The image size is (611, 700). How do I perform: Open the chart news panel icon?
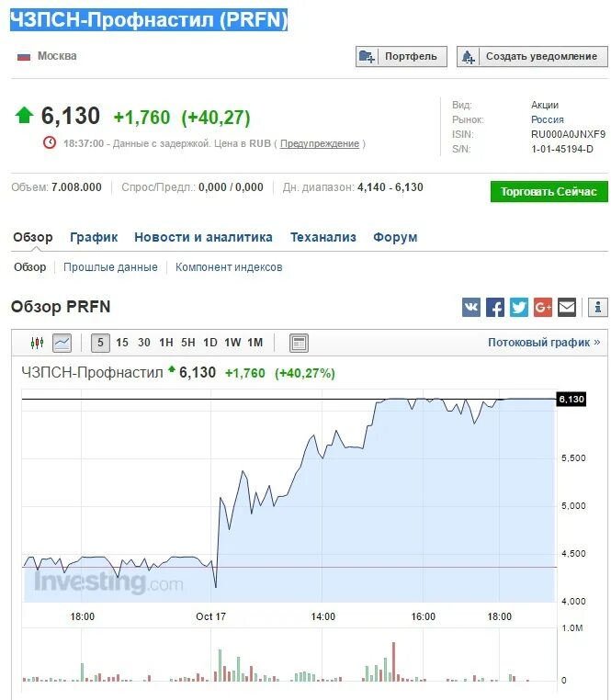pos(299,343)
